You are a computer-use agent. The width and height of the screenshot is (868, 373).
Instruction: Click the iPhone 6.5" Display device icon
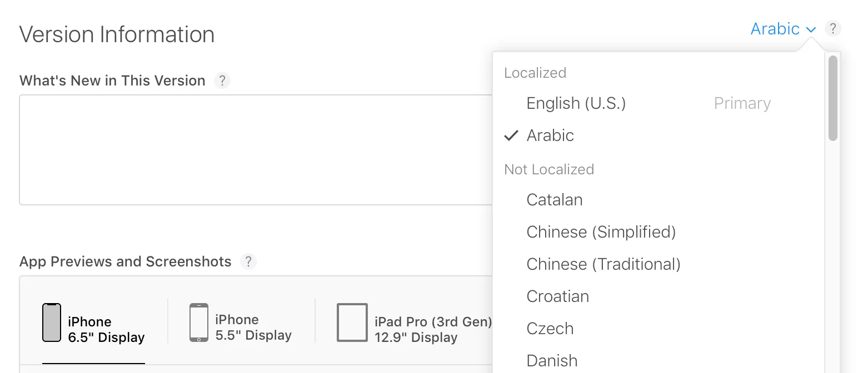coord(52,322)
